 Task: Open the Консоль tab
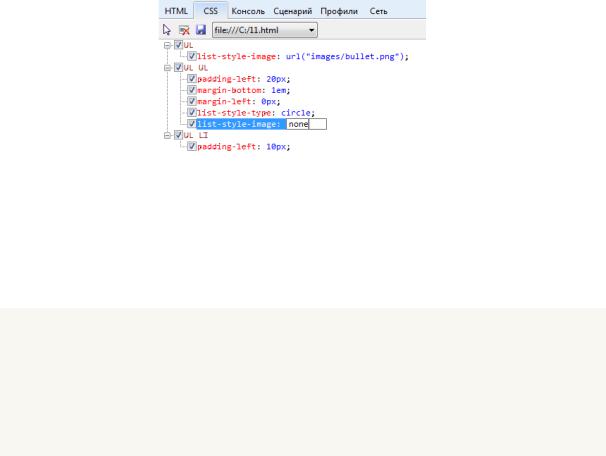248,11
